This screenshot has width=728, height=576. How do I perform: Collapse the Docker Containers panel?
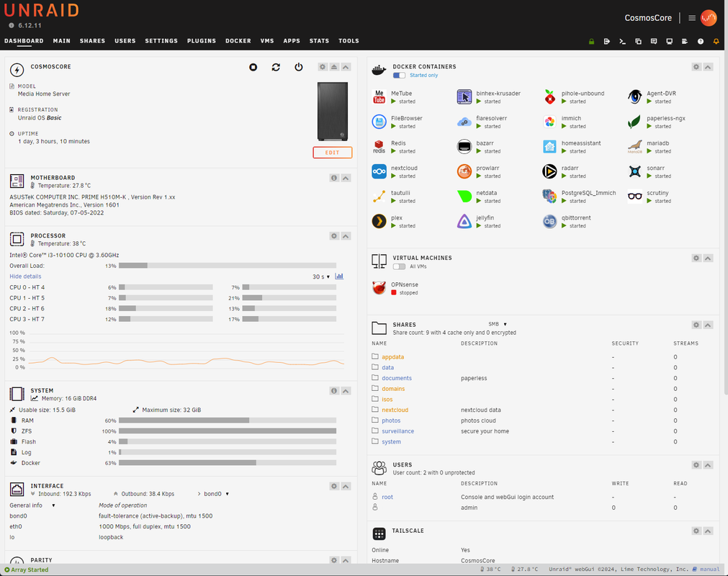click(708, 67)
